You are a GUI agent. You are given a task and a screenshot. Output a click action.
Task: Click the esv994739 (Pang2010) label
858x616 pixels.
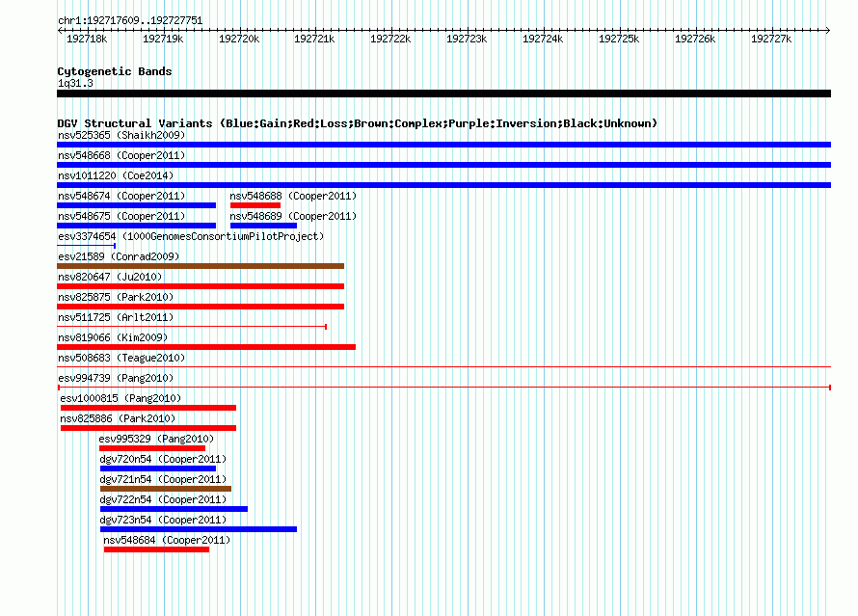[x=116, y=378]
